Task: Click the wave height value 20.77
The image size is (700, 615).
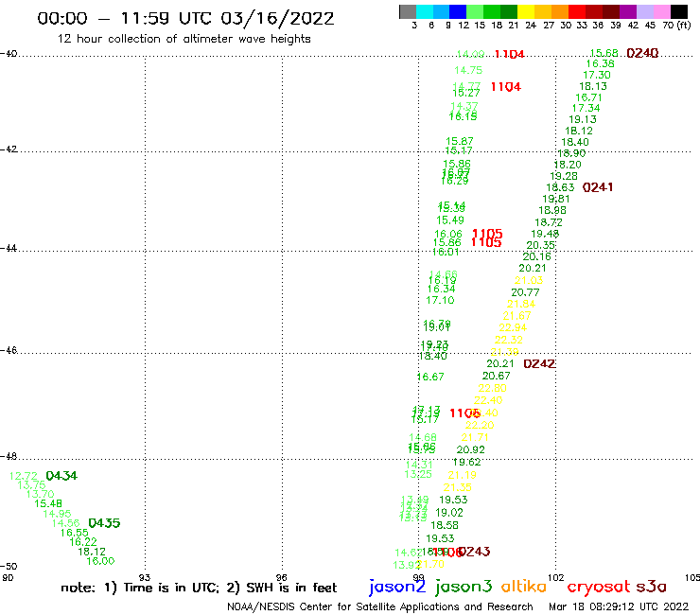Action: (x=525, y=292)
